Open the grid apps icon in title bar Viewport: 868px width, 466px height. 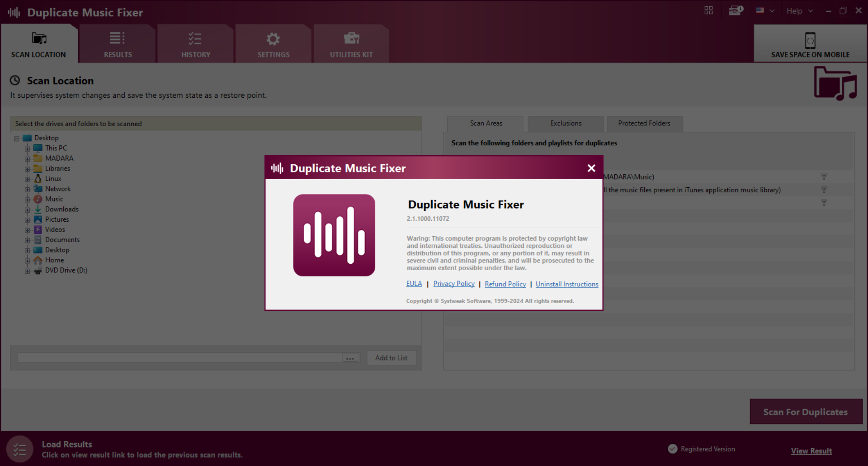(708, 10)
